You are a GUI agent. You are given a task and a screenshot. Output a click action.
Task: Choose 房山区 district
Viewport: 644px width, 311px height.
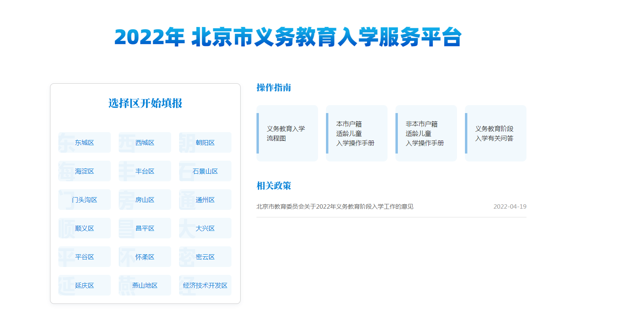[x=145, y=200]
